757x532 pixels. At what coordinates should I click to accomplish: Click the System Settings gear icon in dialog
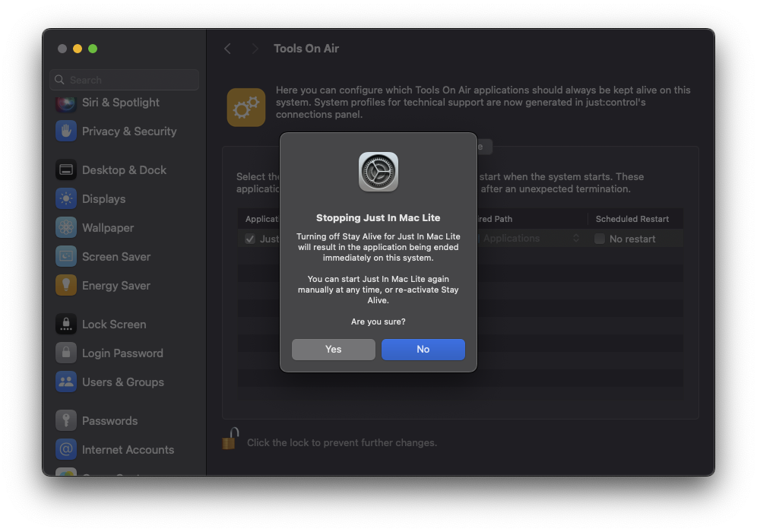(378, 172)
